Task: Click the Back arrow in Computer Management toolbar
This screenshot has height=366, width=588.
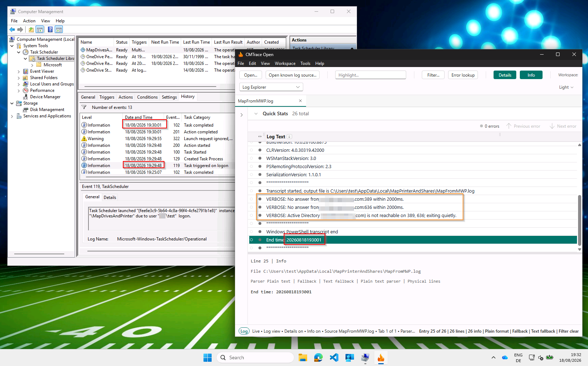Action: (x=12, y=29)
